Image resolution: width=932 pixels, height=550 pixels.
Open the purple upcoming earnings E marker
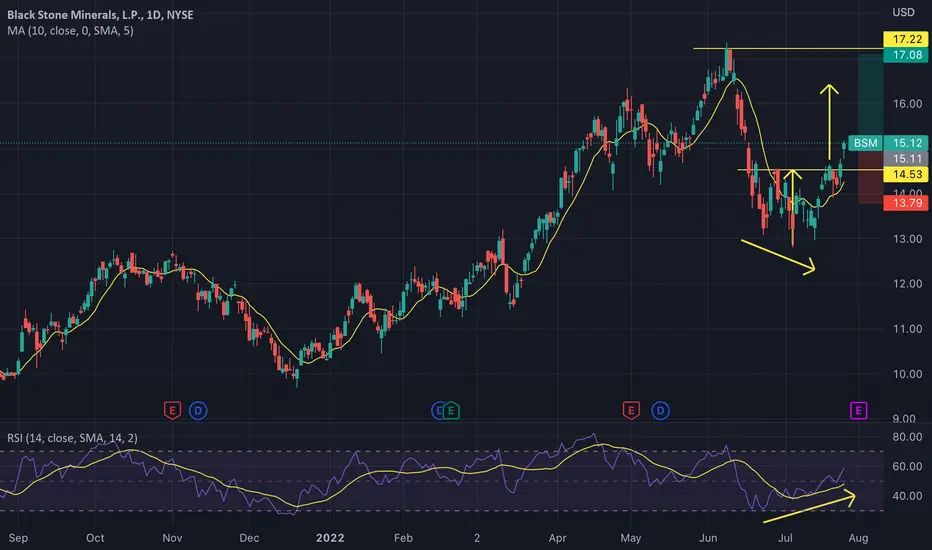click(x=858, y=410)
